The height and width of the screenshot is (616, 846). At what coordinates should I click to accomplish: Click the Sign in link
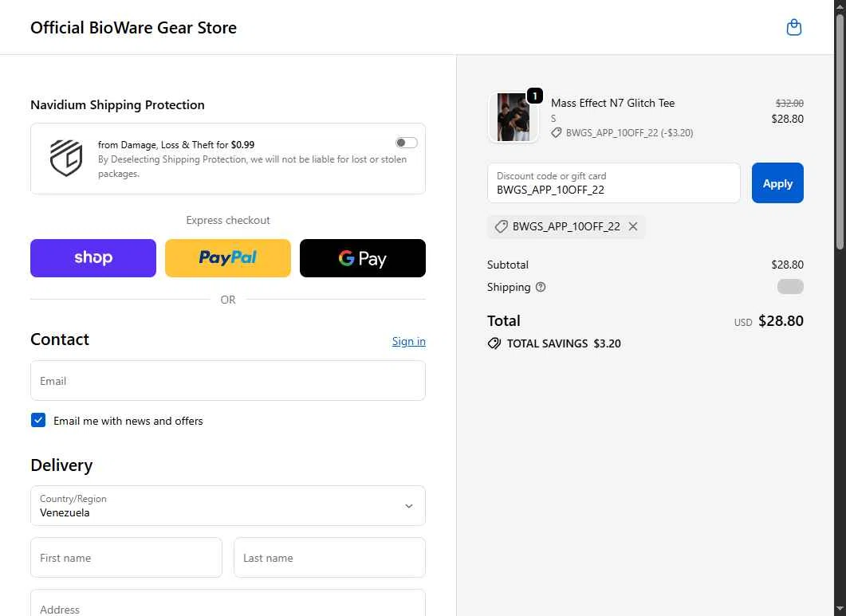[x=408, y=341]
